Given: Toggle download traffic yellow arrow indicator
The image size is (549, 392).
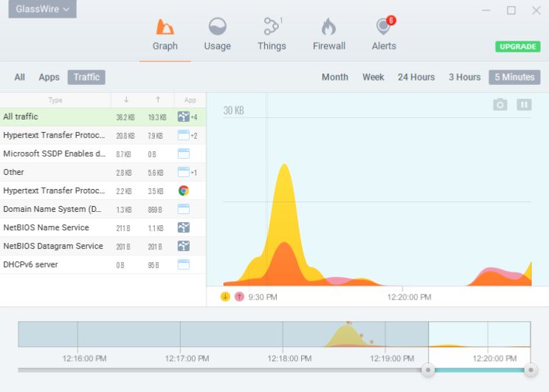Looking at the screenshot, I should coord(225,297).
